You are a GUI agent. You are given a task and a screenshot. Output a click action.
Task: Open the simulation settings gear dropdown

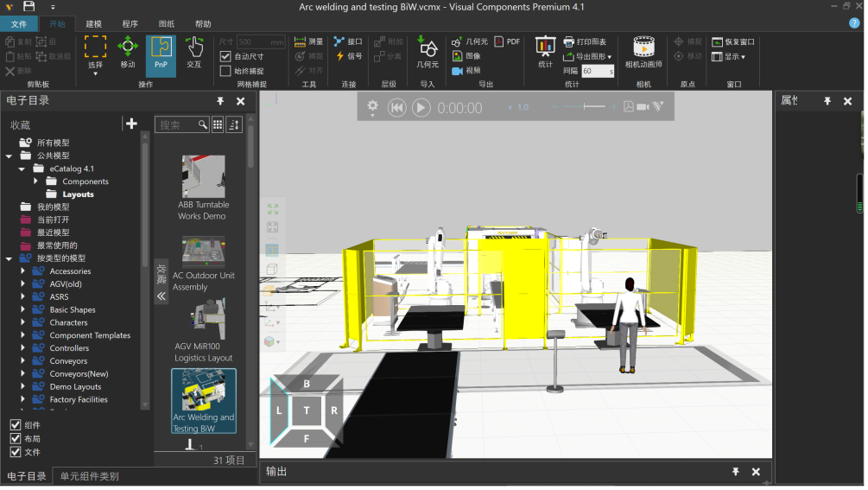372,106
